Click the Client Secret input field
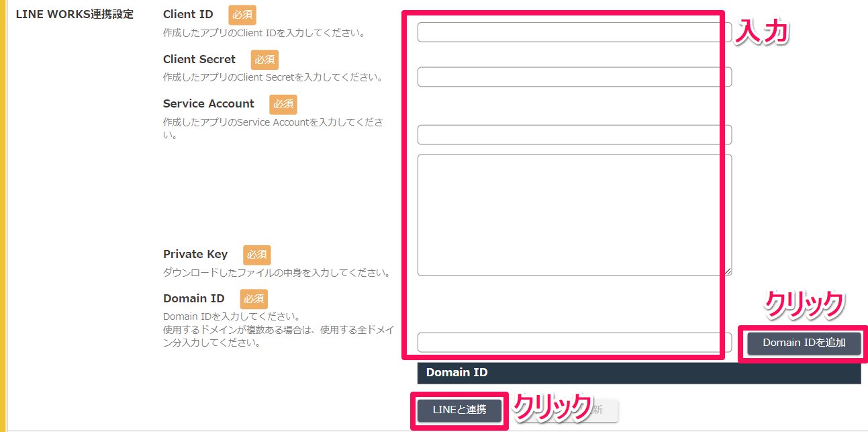868x432 pixels. 575,77
